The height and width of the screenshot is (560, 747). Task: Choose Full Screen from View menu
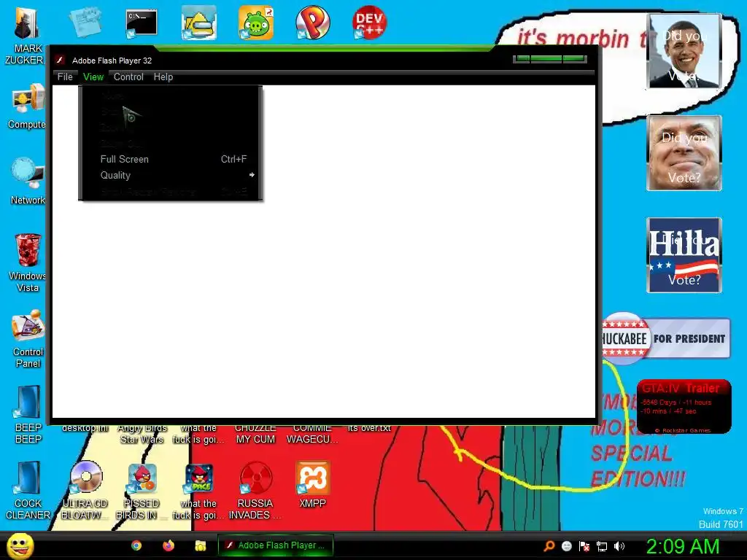171,159
